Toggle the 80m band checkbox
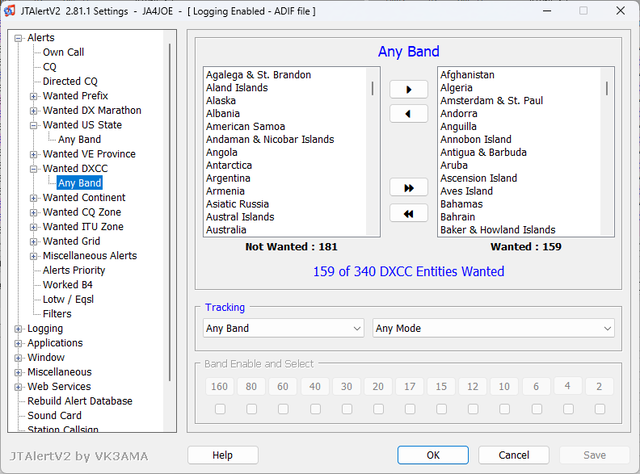This screenshot has height=474, width=640. coord(251,409)
